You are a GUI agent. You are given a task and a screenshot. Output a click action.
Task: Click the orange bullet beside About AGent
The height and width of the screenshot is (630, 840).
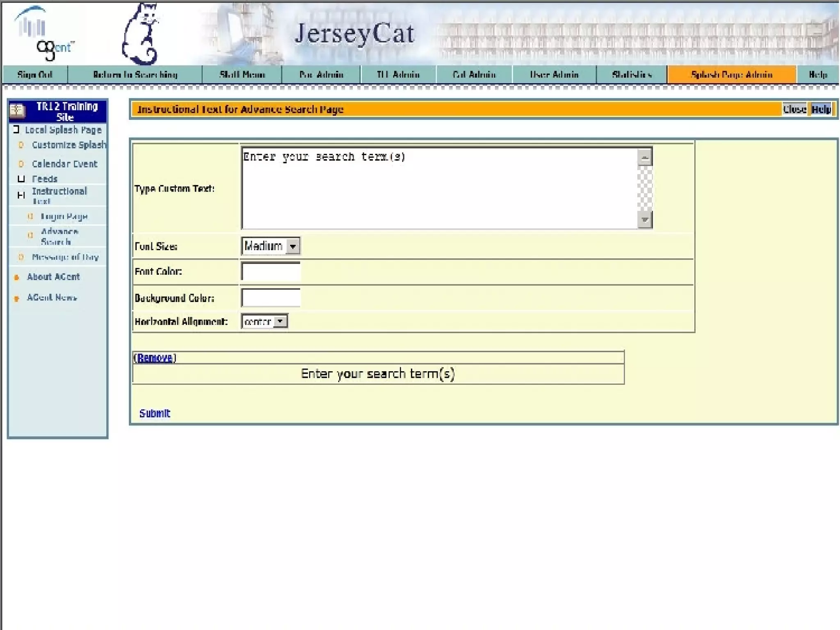click(x=17, y=278)
